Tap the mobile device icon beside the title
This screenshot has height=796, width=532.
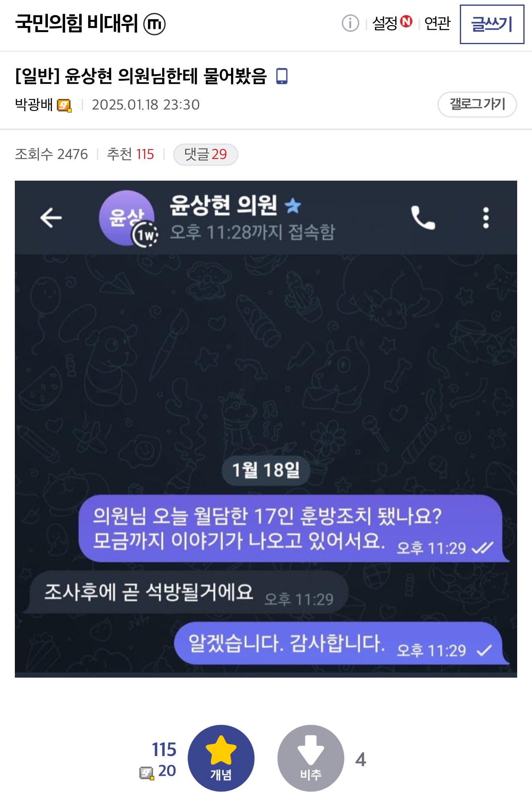(x=282, y=76)
